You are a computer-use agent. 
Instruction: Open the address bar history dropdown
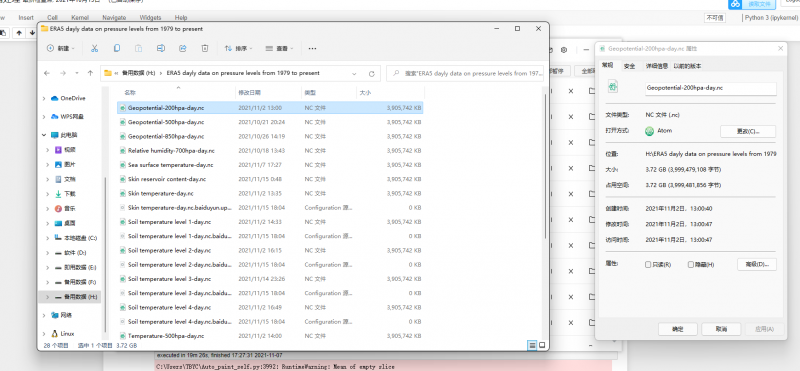(354, 73)
